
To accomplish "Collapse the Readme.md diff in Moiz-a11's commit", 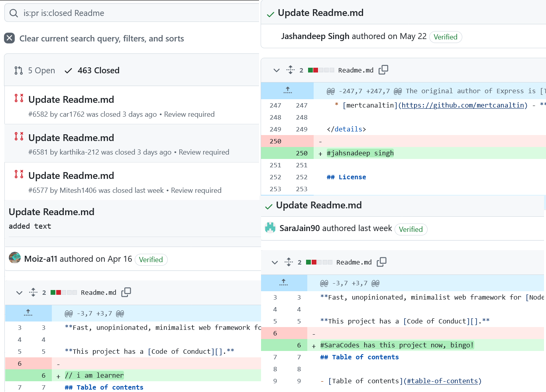I will [x=19, y=293].
